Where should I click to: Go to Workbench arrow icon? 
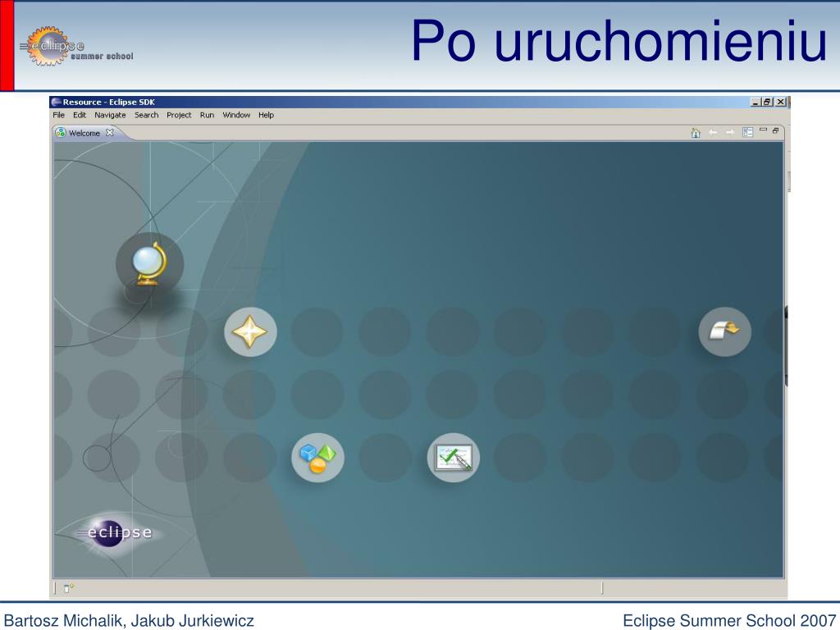(x=725, y=331)
